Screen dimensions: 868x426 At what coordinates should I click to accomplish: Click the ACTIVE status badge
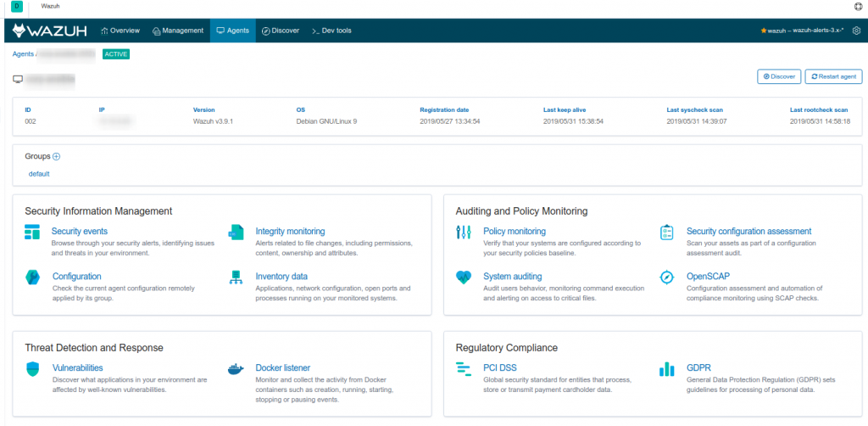coord(116,54)
